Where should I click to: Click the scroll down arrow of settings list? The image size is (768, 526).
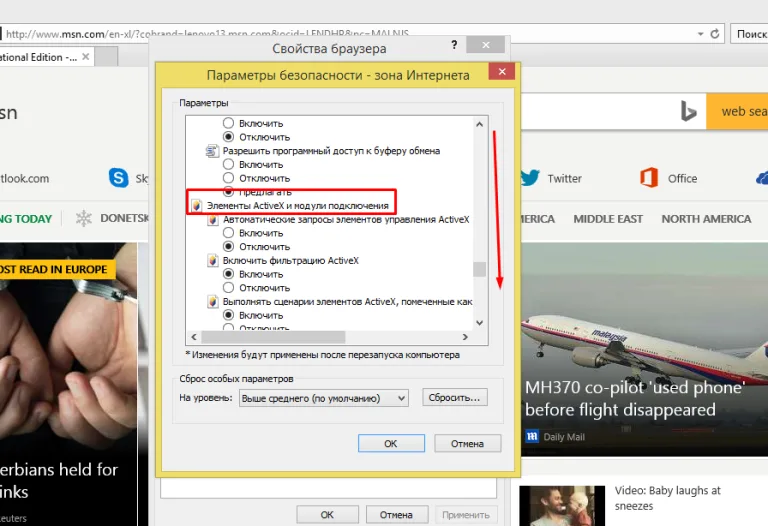pyautogui.click(x=480, y=323)
